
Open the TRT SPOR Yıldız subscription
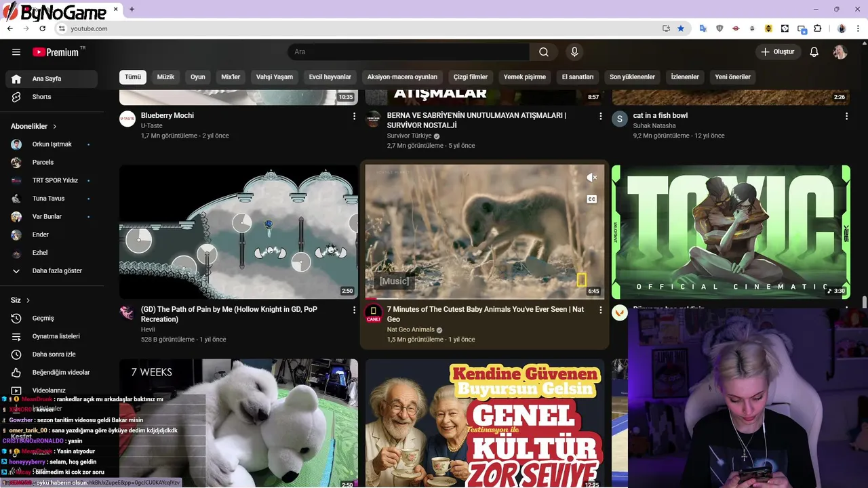coord(52,180)
